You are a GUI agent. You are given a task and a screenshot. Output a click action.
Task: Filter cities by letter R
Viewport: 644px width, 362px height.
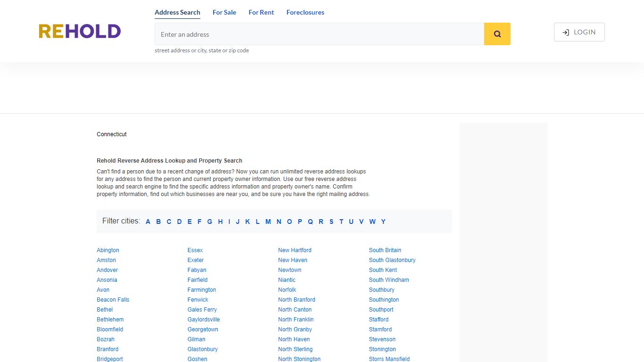[321, 222]
